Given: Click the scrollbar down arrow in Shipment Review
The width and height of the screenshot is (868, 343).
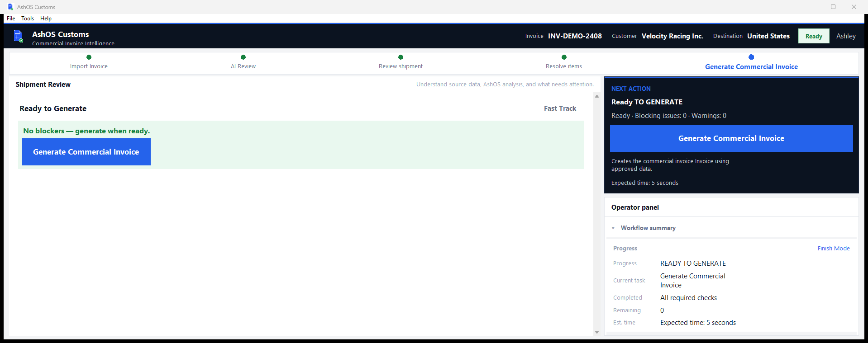Looking at the screenshot, I should 597,332.
